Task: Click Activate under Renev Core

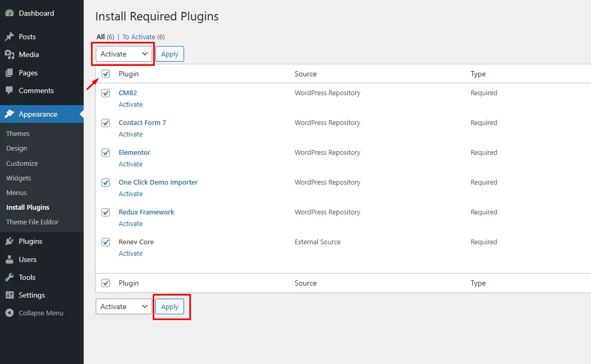Action: click(x=130, y=253)
